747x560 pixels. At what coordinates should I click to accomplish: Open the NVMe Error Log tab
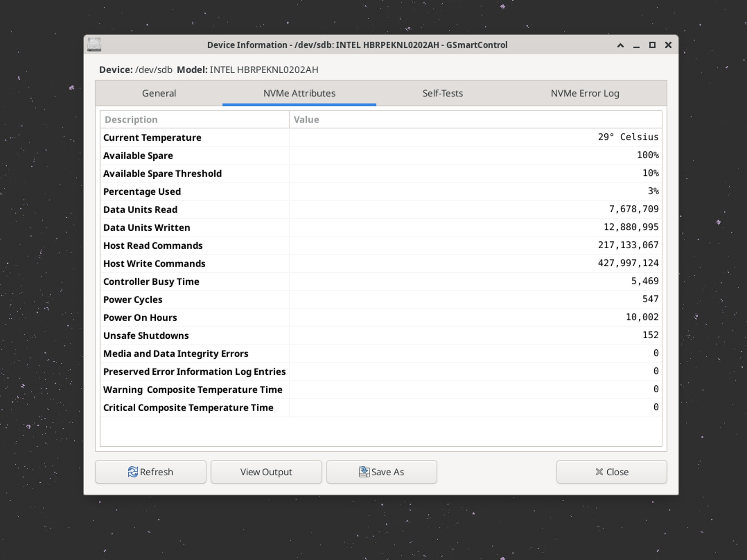pyautogui.click(x=585, y=93)
